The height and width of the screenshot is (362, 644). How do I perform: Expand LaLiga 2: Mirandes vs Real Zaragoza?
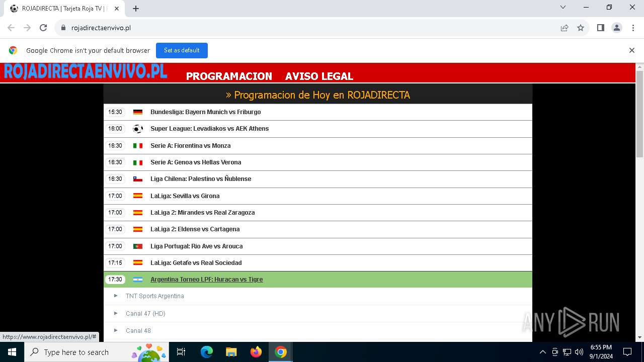202,213
